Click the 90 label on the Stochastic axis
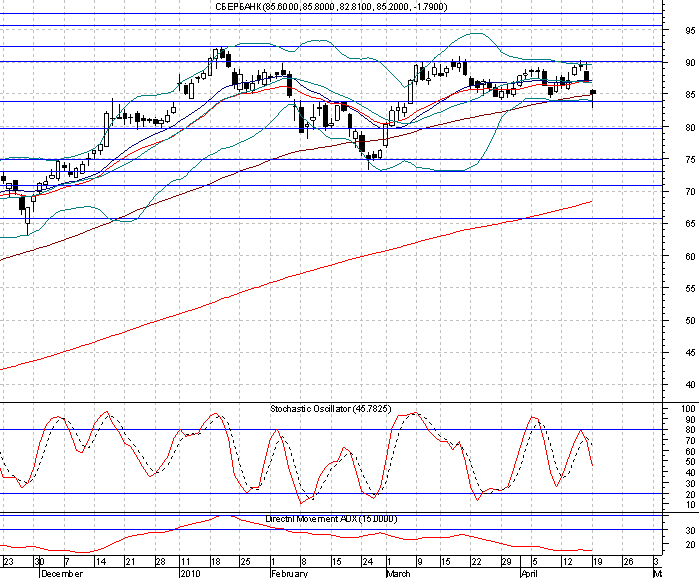The width and height of the screenshot is (699, 578). coord(690,419)
